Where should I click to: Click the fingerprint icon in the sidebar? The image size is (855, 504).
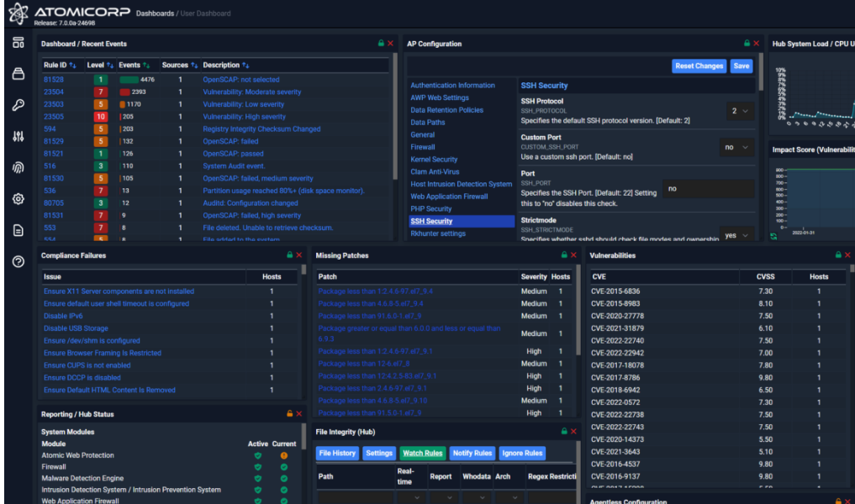[18, 167]
